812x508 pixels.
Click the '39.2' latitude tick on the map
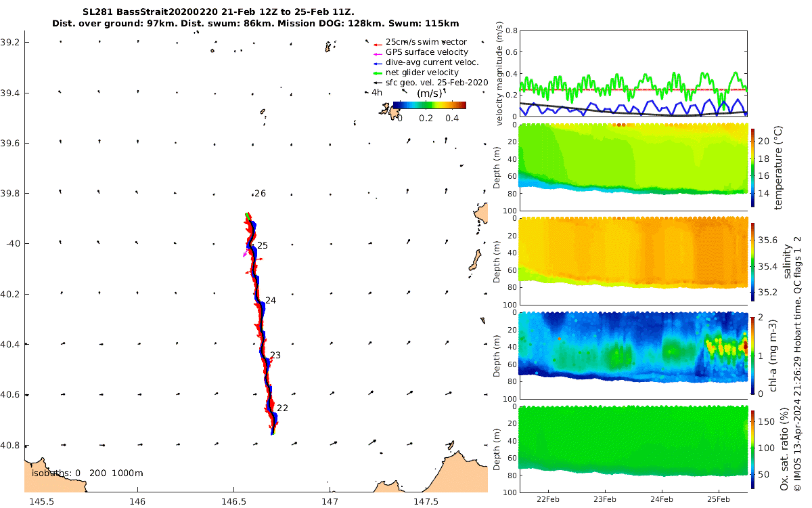click(11, 42)
